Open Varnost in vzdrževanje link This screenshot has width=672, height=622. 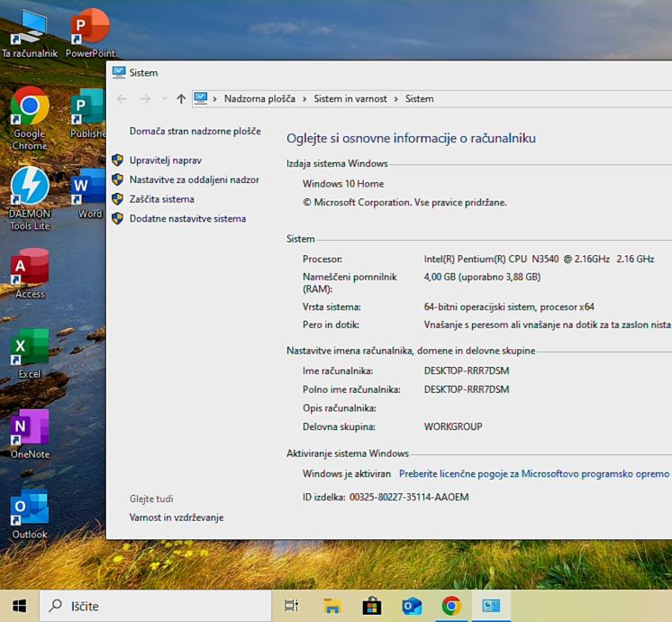(x=177, y=517)
